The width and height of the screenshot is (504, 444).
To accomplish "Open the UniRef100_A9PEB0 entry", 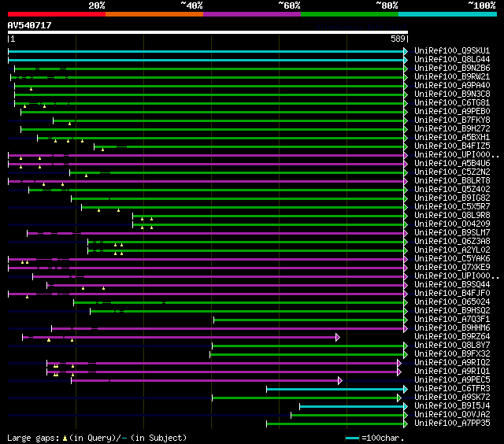I will 452,112.
